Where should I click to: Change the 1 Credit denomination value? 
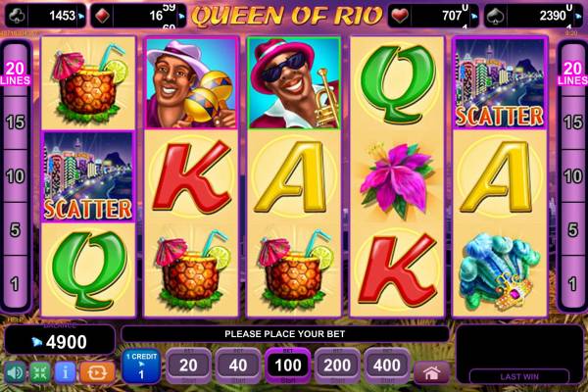pyautogui.click(x=141, y=367)
